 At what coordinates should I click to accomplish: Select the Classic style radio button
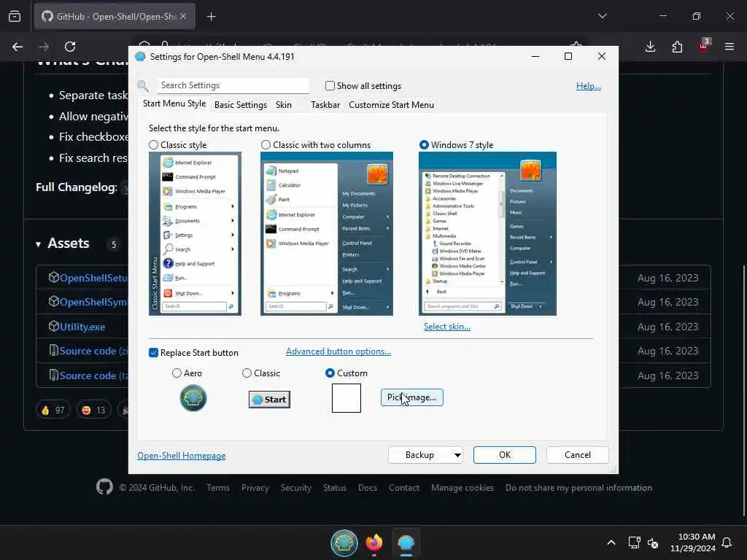click(153, 145)
